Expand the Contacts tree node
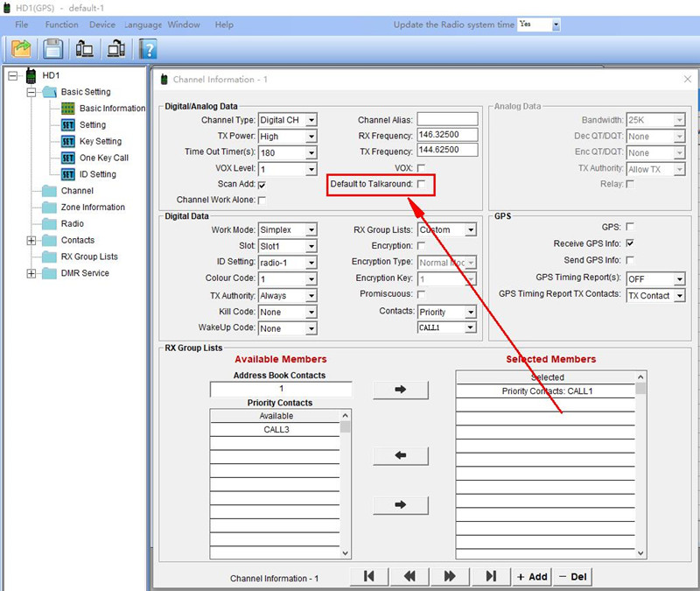The height and width of the screenshot is (591, 700). (32, 240)
